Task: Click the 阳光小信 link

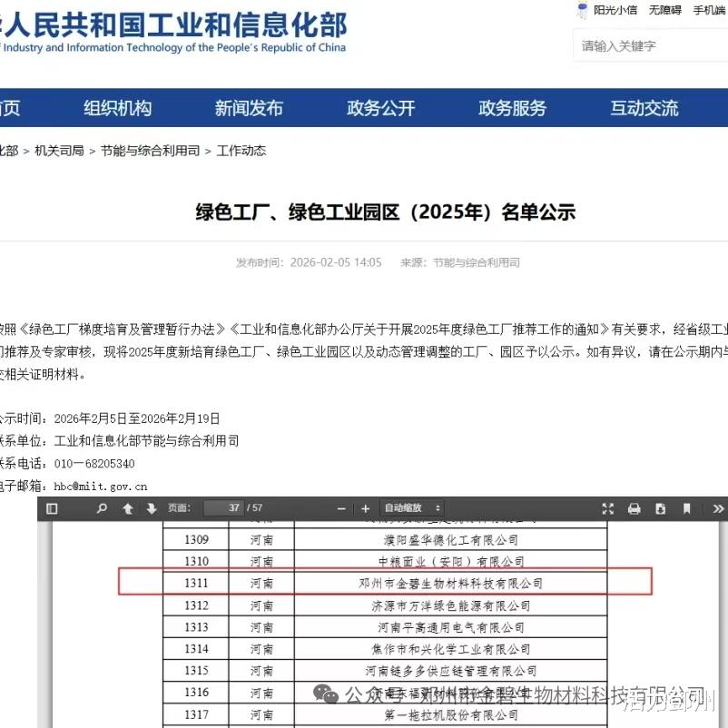Action: 615,10
